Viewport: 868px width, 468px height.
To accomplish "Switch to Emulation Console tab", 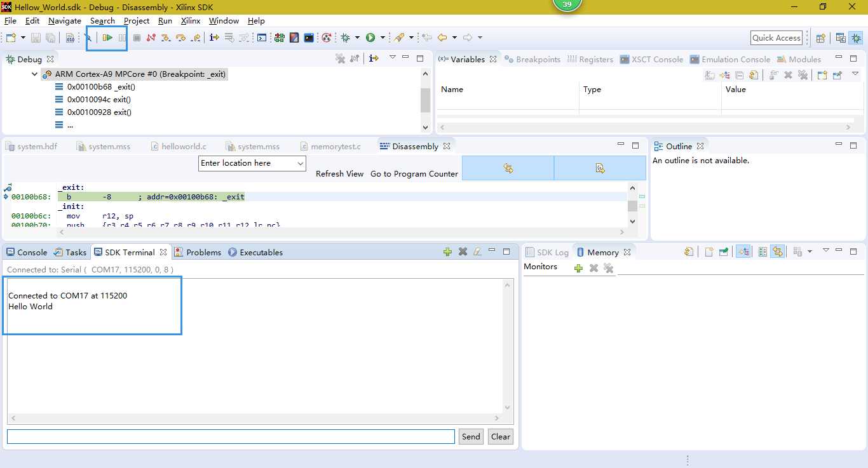I will 729,59.
